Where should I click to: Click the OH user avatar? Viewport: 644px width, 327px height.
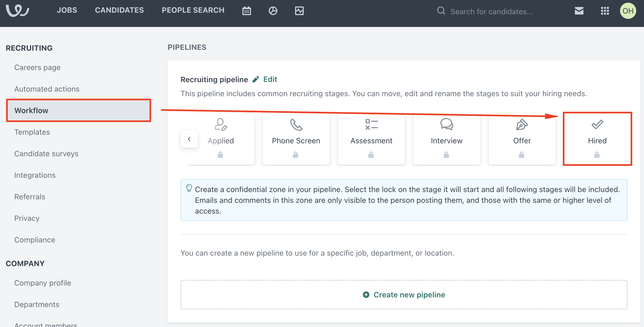click(x=628, y=11)
